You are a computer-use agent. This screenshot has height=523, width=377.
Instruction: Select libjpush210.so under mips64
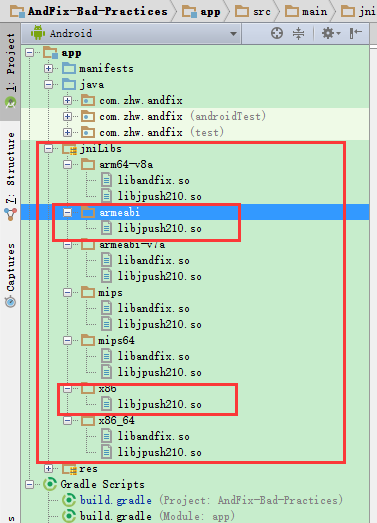(159, 373)
